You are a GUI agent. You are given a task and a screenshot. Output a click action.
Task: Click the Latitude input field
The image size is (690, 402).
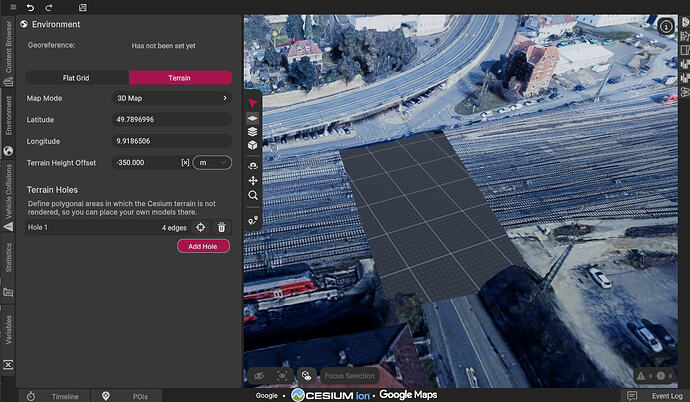pyautogui.click(x=172, y=120)
